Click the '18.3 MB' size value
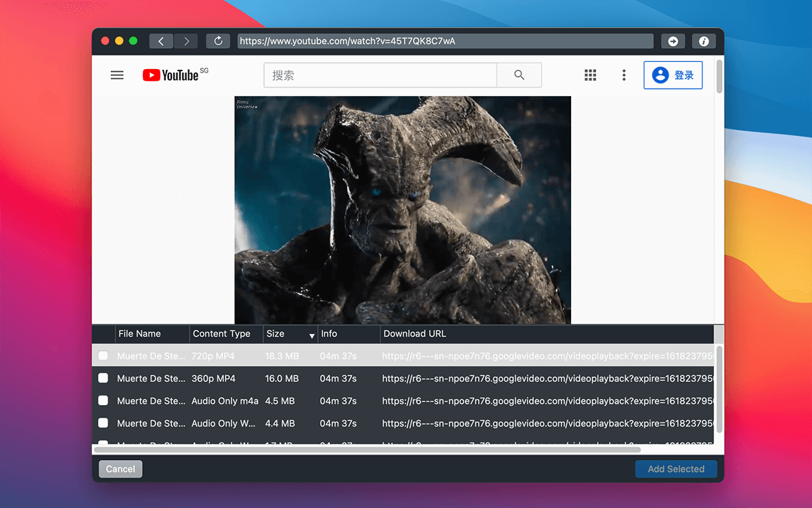Image resolution: width=812 pixels, height=508 pixels. pos(282,356)
